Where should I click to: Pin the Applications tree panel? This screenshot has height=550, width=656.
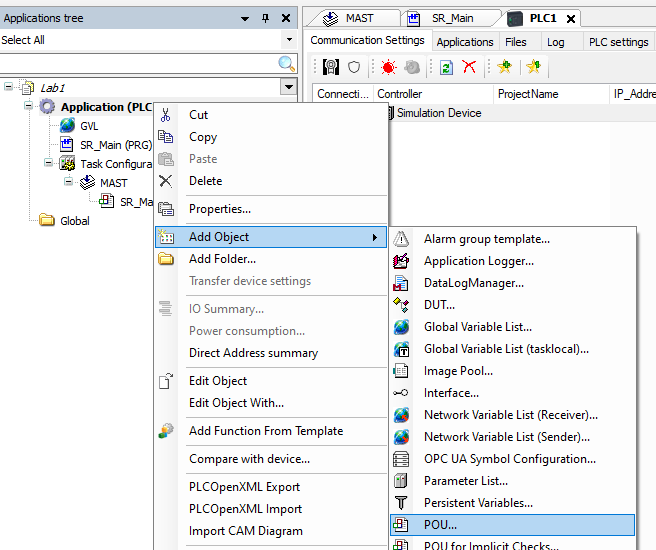click(x=265, y=18)
